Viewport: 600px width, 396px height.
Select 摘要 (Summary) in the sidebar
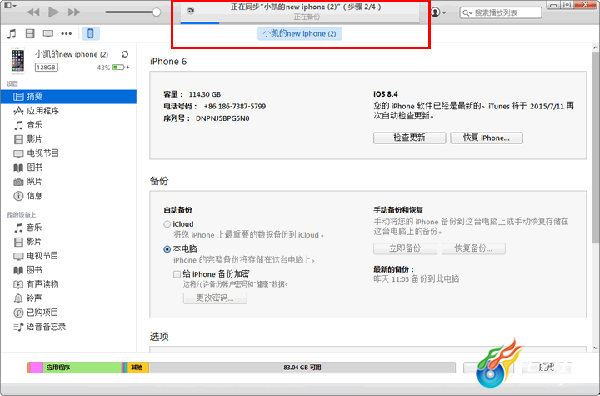coord(69,96)
